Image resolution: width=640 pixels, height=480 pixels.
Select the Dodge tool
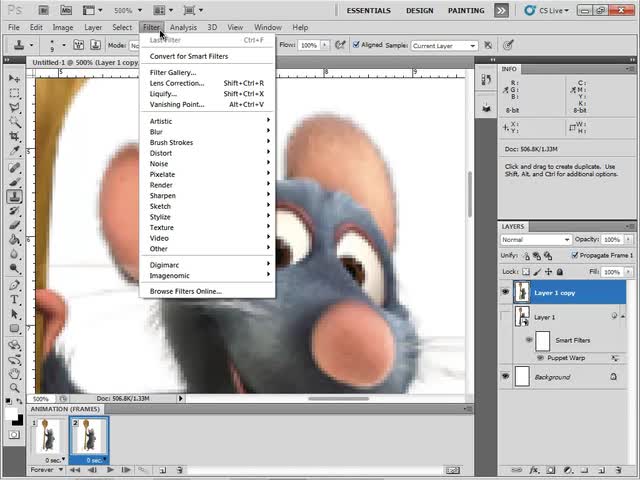(x=14, y=268)
